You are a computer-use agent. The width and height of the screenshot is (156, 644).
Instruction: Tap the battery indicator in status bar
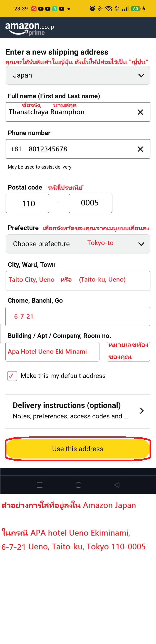(x=135, y=9)
